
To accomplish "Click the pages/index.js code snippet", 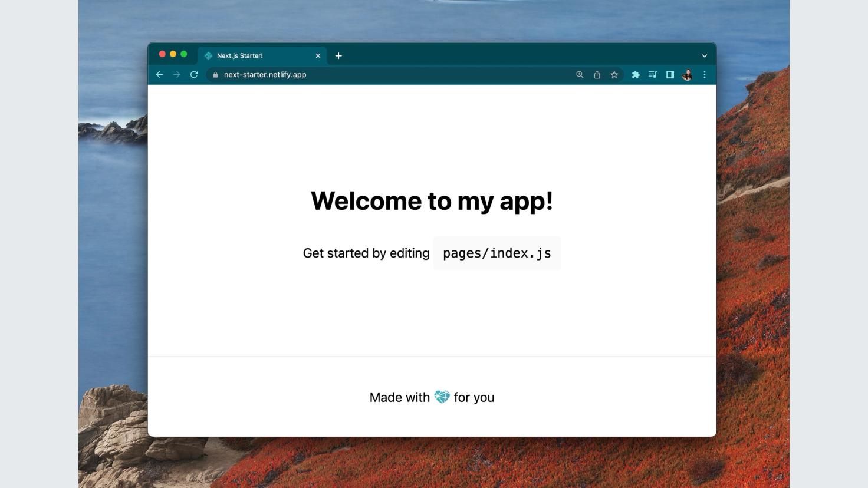I will (497, 253).
